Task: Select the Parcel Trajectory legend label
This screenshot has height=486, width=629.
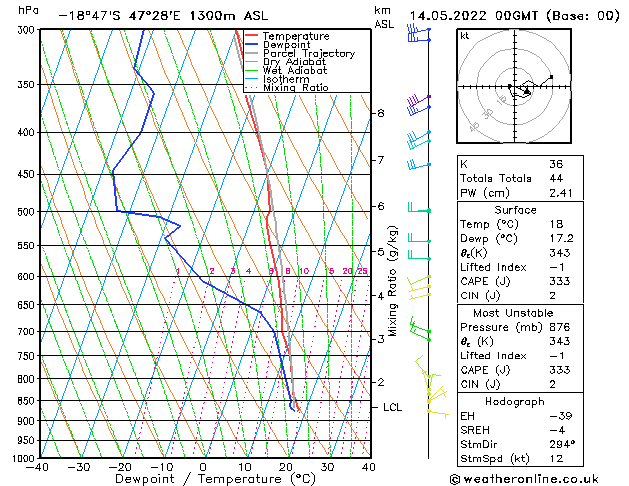Action: [x=308, y=54]
